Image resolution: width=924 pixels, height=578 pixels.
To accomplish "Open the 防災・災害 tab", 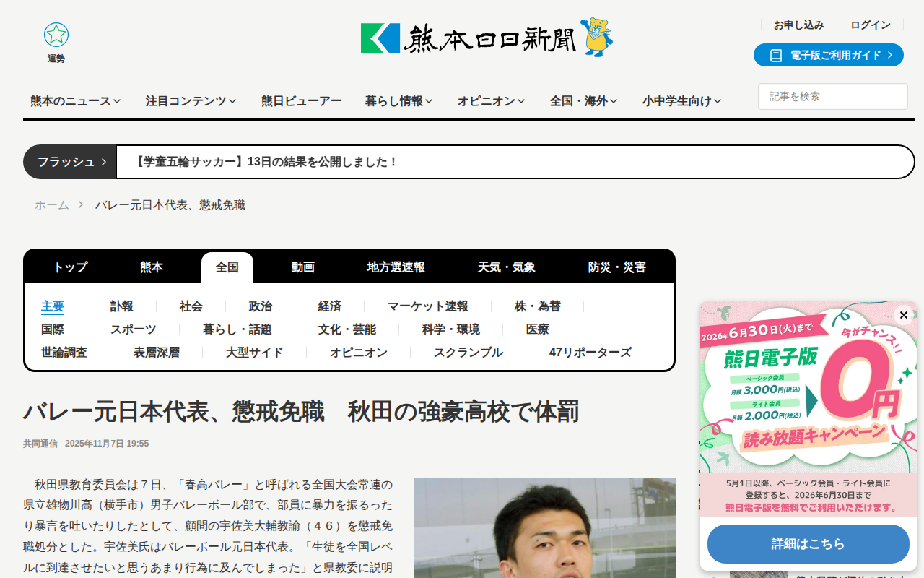I will pyautogui.click(x=617, y=267).
